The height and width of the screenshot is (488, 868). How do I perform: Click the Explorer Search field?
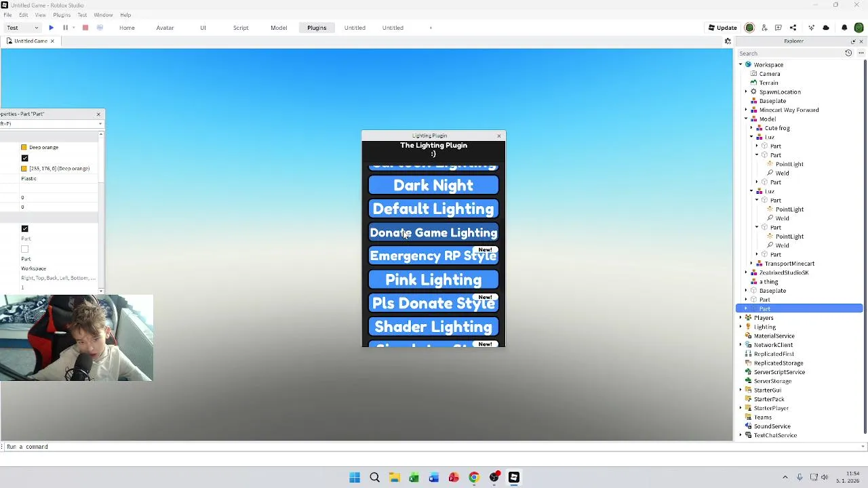[790, 53]
